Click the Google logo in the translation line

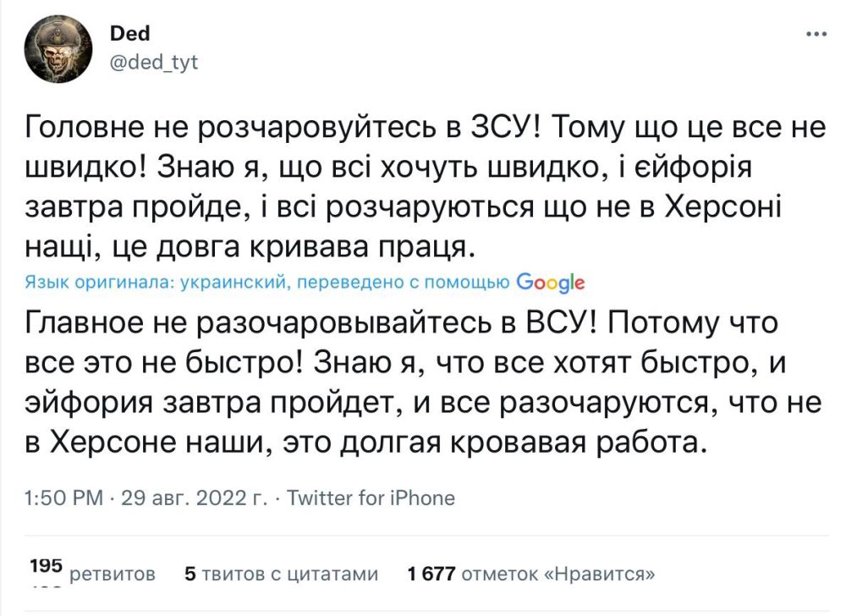click(x=552, y=282)
